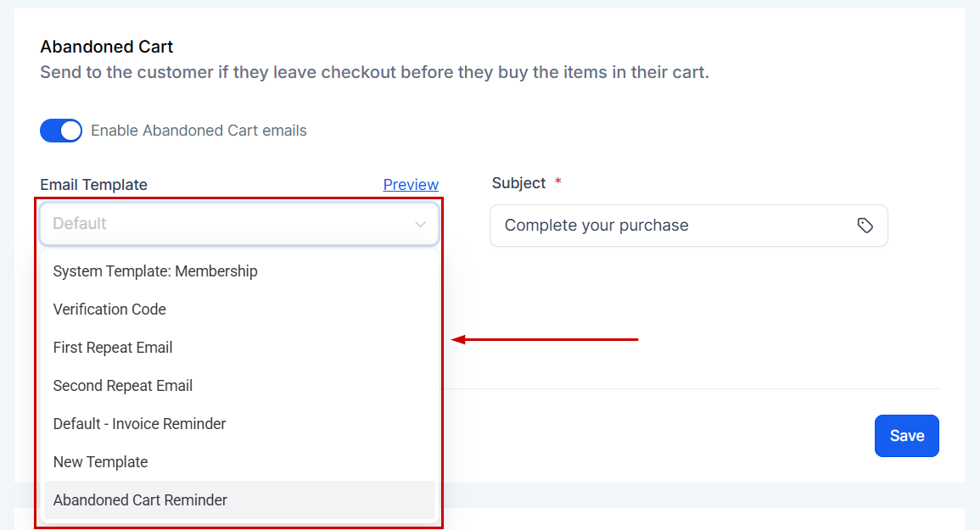Select System Template: Membership option
Image resolution: width=980 pixels, height=530 pixels.
(x=155, y=271)
